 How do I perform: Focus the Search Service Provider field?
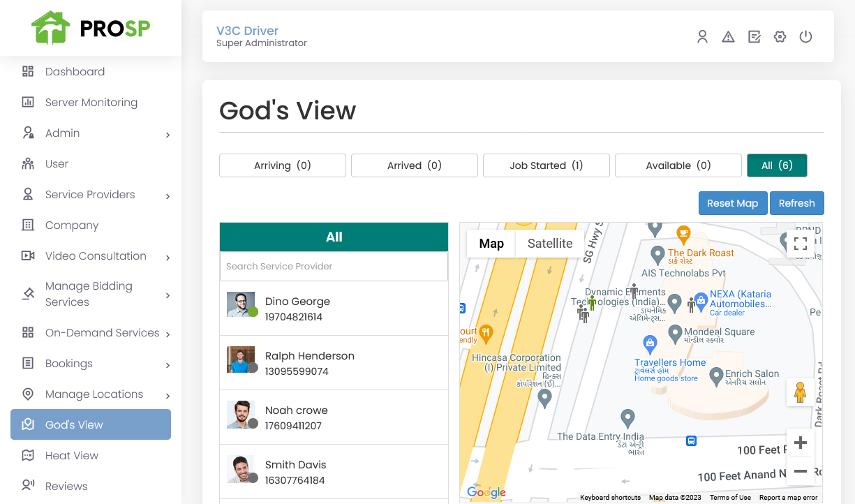coord(334,266)
